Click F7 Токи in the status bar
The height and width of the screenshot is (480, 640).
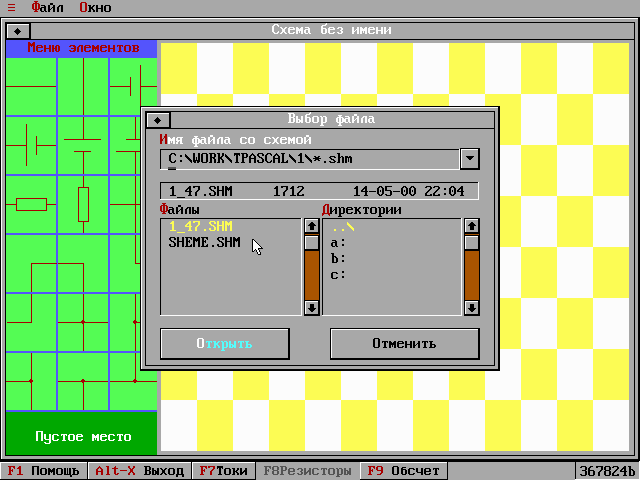click(x=222, y=471)
